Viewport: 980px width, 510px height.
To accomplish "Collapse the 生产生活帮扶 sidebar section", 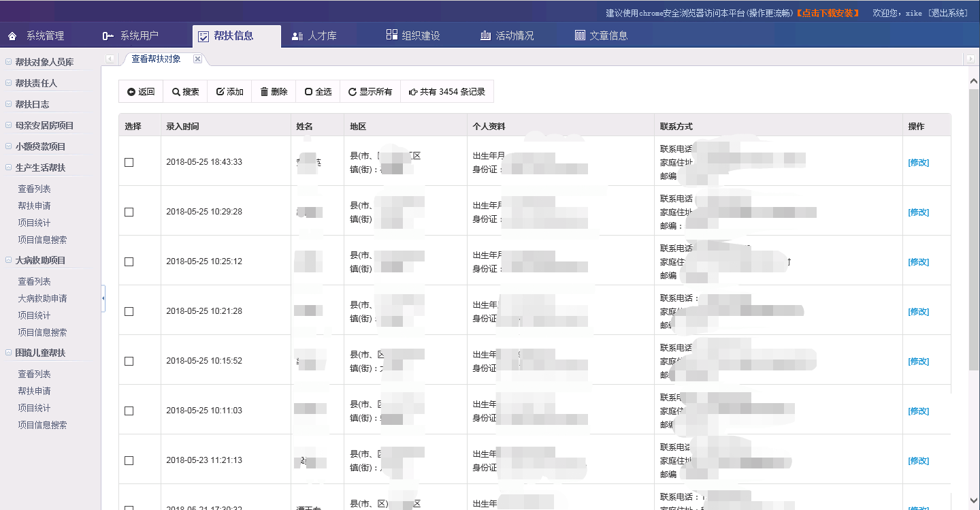I will (8, 168).
